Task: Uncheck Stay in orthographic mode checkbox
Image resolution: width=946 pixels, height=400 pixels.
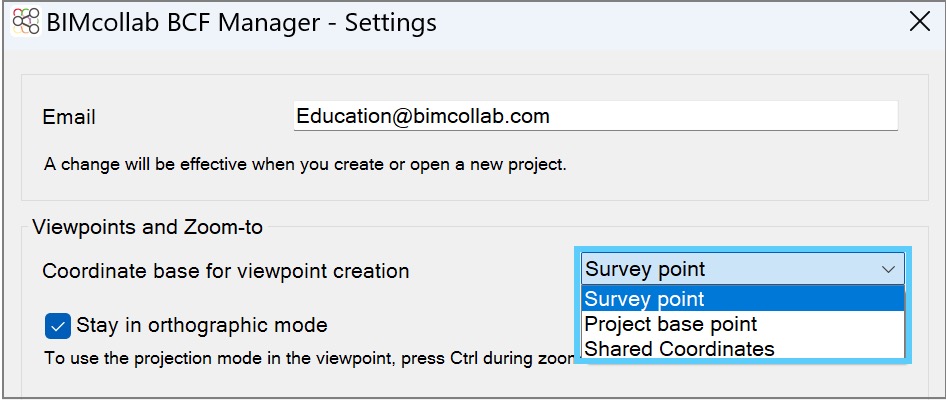Action: pyautogui.click(x=58, y=326)
